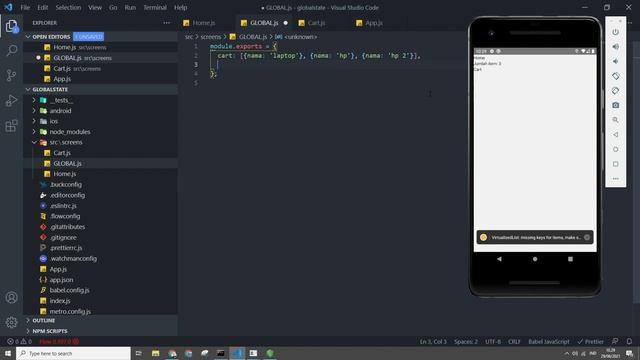Click the emulator power button
Screen dimensions: 640x360
pos(616,32)
